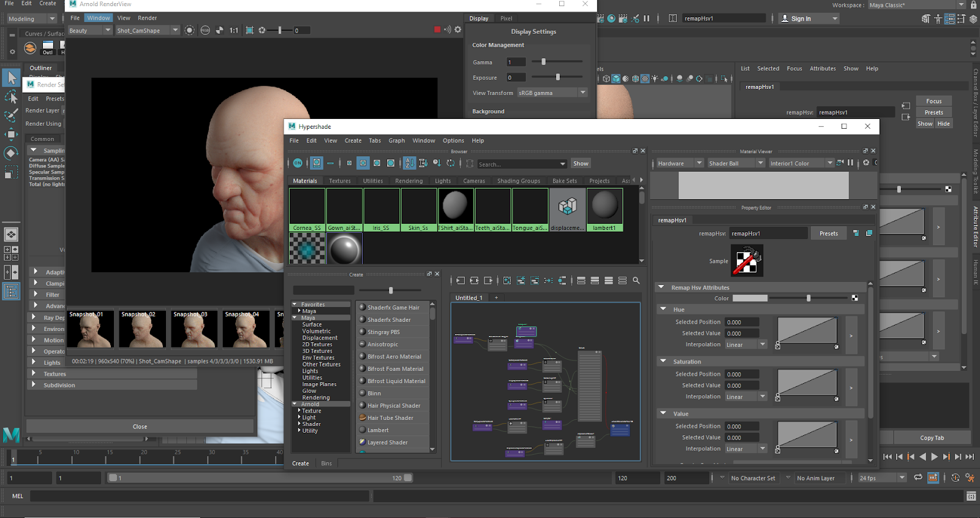Sort browser swatches by type icon
This screenshot has width=980, height=518.
click(423, 163)
